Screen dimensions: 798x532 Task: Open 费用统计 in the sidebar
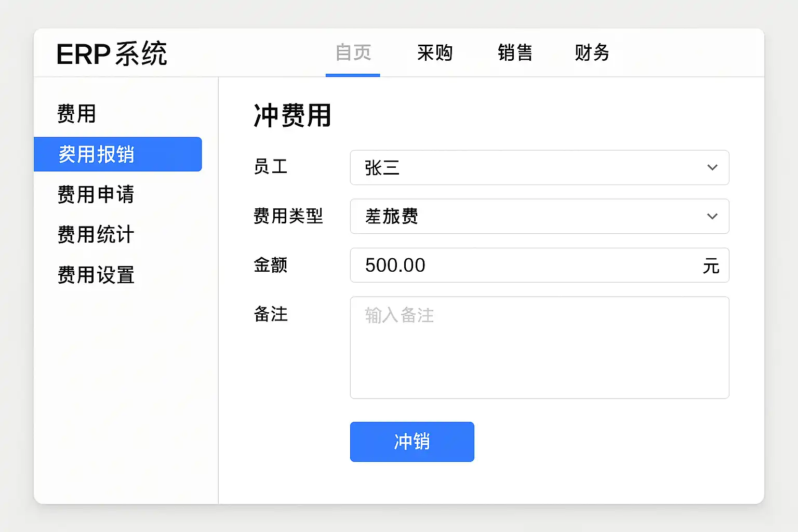[96, 235]
